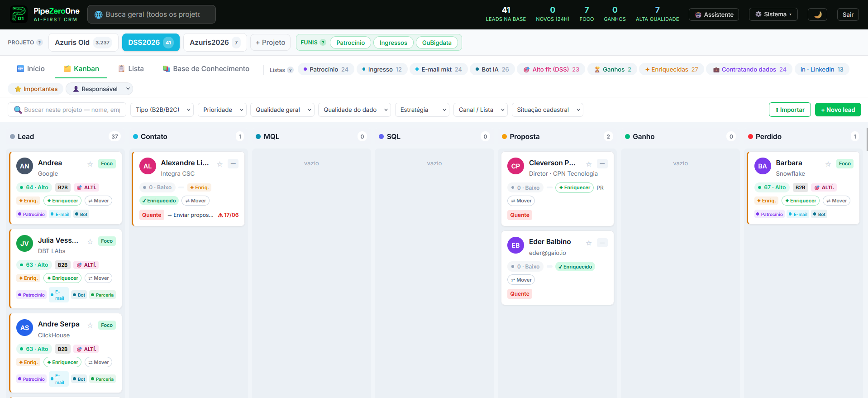This screenshot has width=868, height=398.
Task: Click the Novo lead button
Action: pyautogui.click(x=838, y=110)
